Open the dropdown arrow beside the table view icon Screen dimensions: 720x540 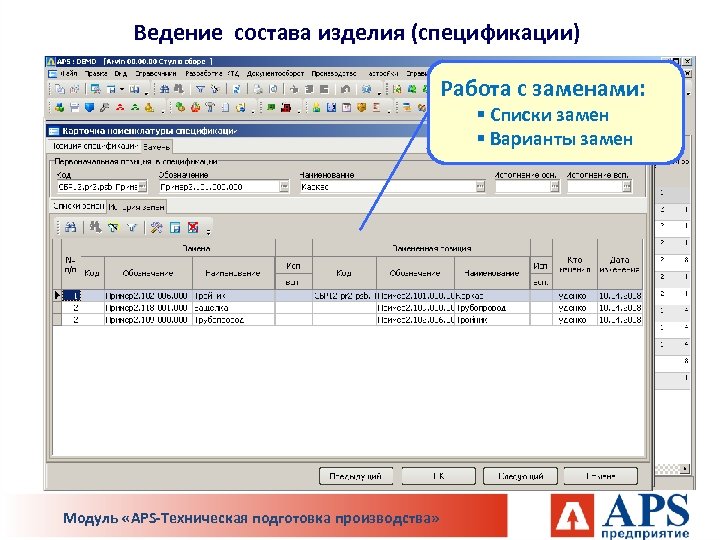[122, 89]
